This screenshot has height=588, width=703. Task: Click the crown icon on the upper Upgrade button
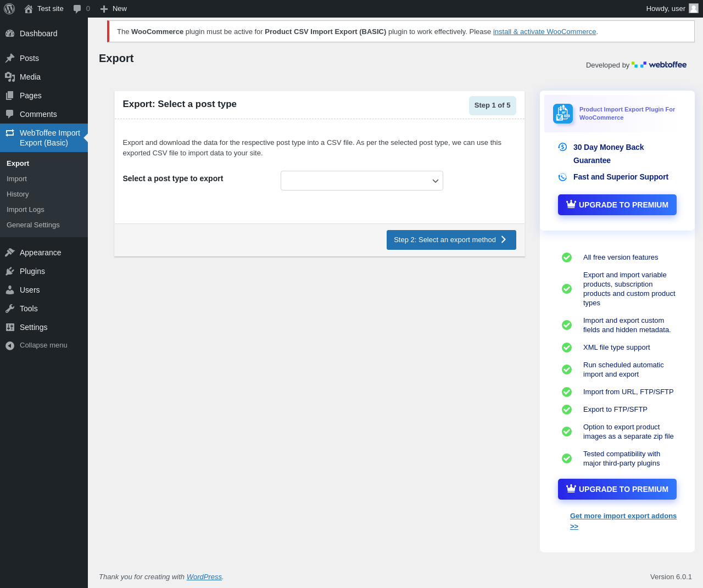point(571,204)
